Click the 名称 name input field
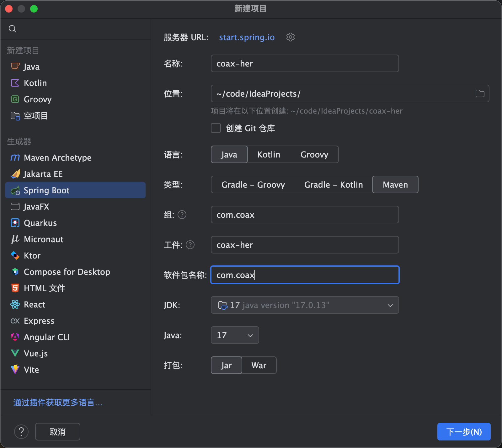502x448 pixels. click(x=305, y=63)
